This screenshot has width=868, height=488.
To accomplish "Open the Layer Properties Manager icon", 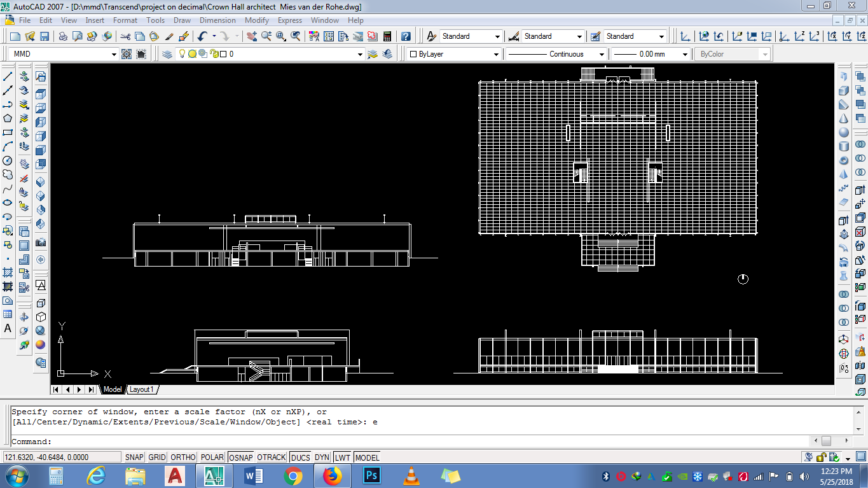I will 167,54.
